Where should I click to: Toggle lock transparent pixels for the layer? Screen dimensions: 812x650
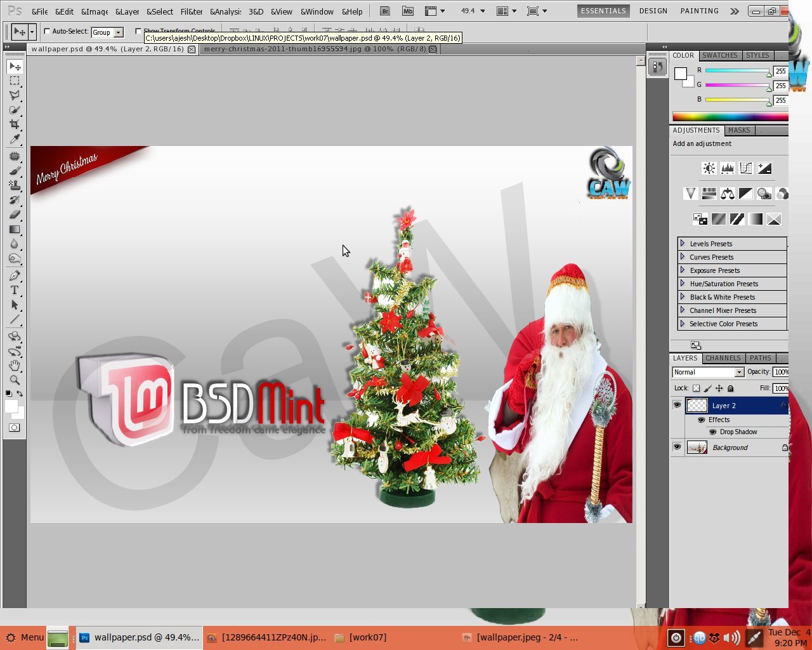click(x=697, y=388)
